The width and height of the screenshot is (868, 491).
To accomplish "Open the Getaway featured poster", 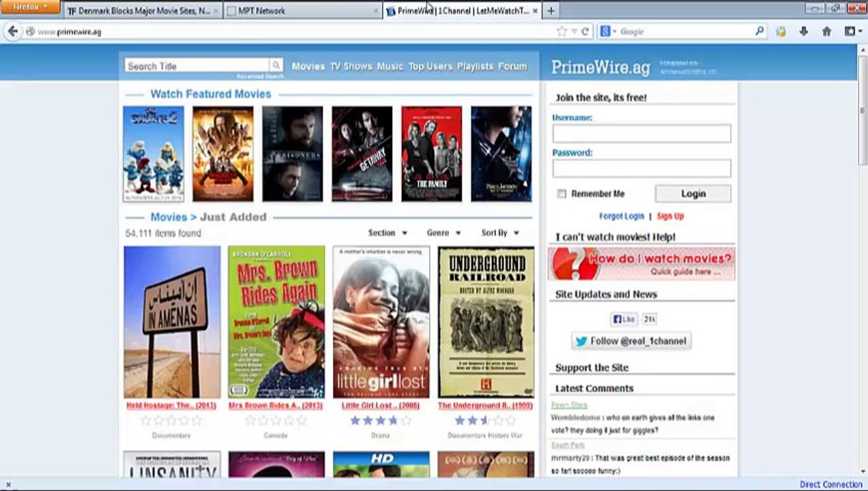I will [x=362, y=154].
